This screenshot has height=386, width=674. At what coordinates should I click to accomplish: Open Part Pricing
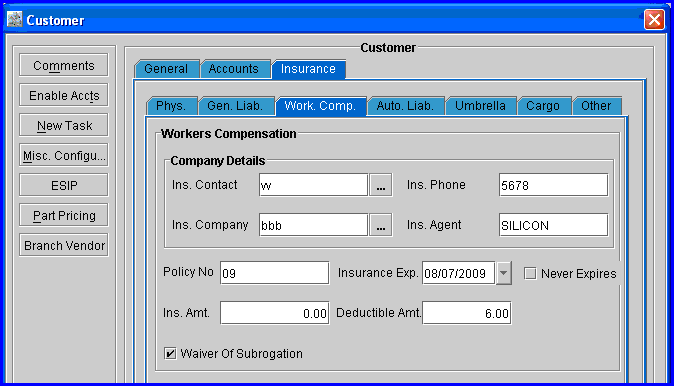64,215
